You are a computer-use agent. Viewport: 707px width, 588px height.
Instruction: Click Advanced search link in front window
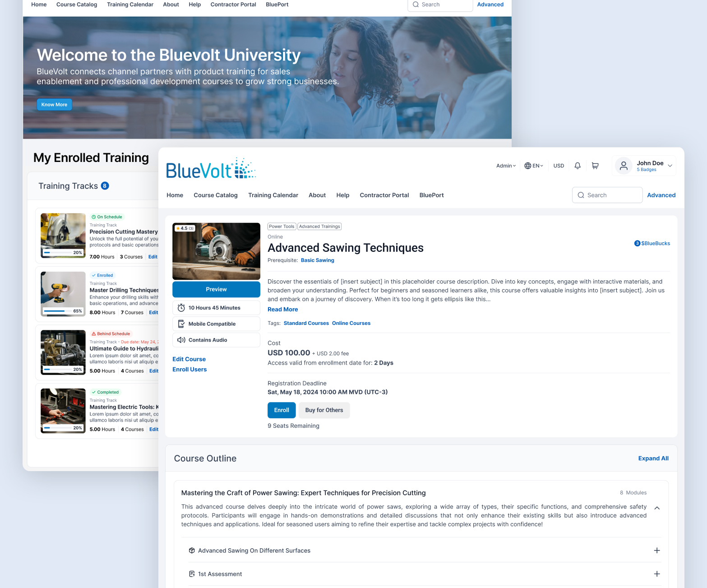click(661, 195)
